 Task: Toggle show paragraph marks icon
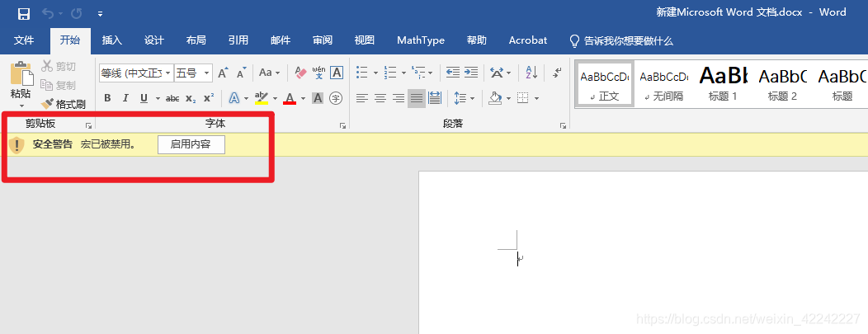558,73
